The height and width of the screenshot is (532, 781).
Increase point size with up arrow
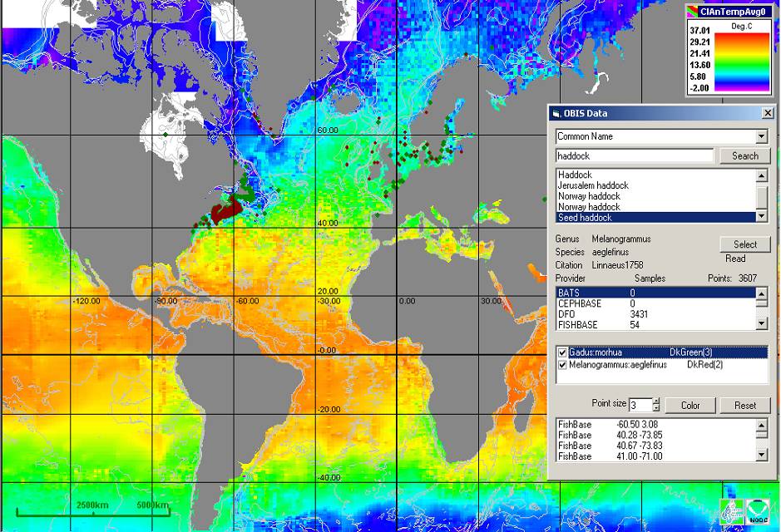click(x=656, y=401)
